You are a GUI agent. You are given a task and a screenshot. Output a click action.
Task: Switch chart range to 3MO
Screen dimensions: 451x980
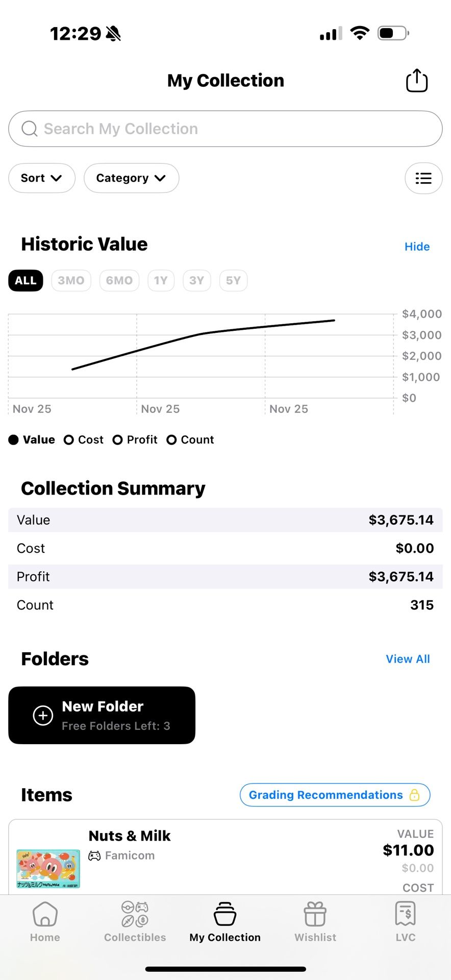tap(71, 281)
